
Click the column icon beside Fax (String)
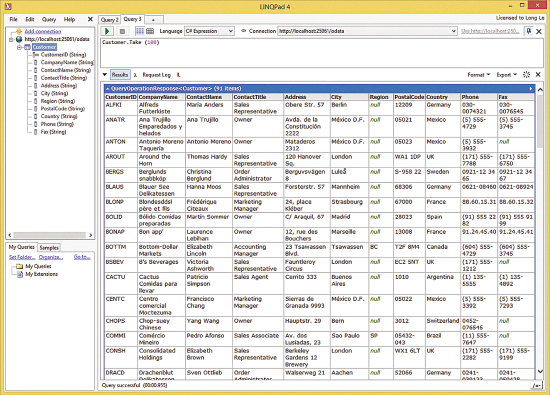coord(35,132)
